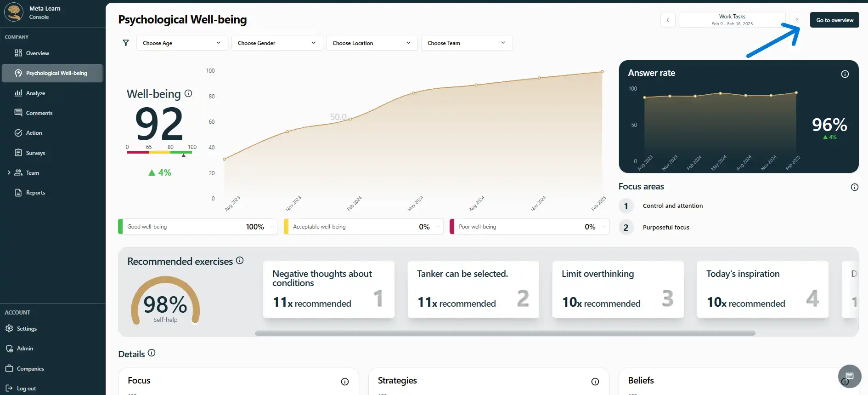Open the Choose Team dropdown
The width and height of the screenshot is (868, 395).
click(466, 43)
